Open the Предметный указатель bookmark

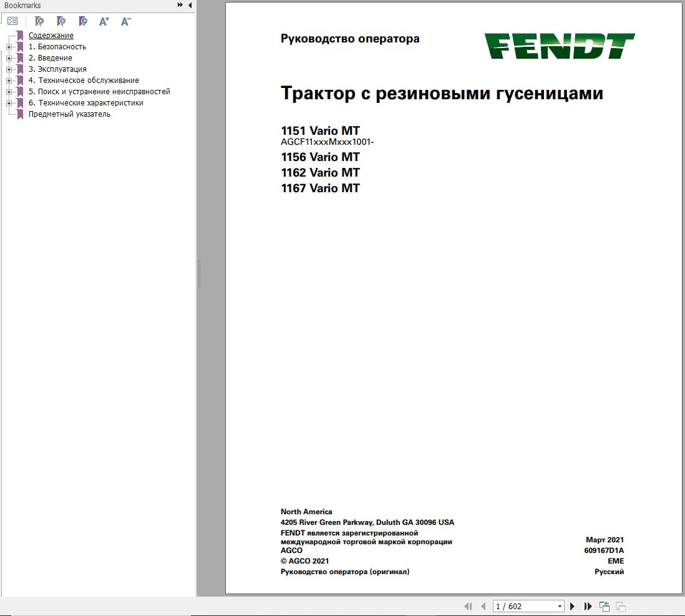click(69, 114)
